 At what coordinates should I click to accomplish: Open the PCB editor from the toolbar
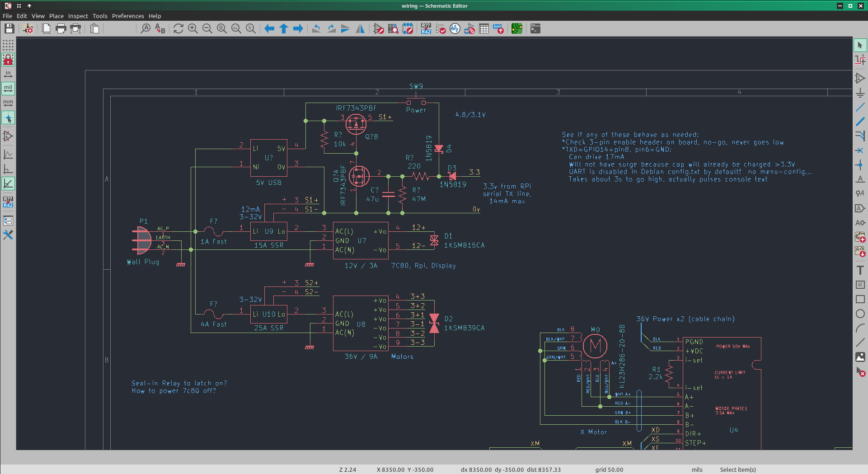(517, 29)
